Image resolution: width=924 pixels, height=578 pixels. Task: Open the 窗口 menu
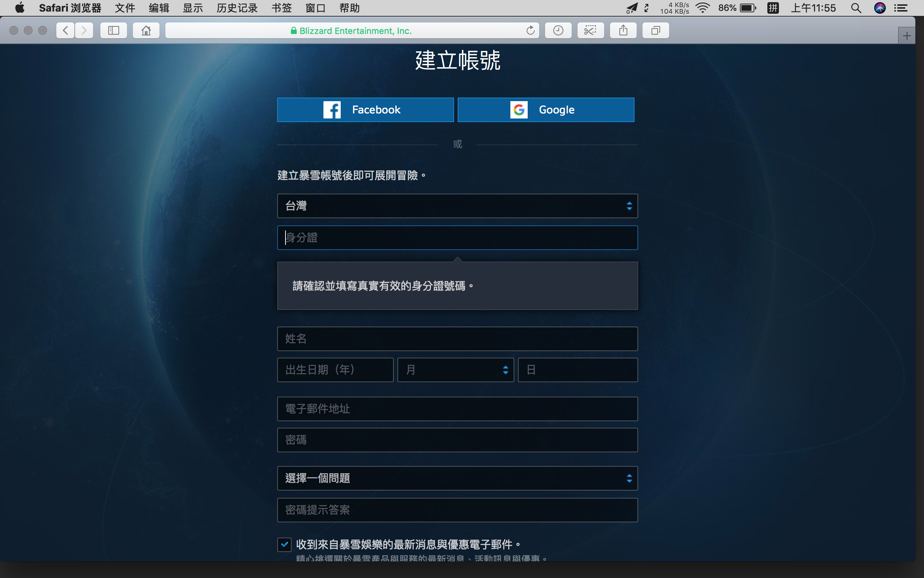point(315,8)
